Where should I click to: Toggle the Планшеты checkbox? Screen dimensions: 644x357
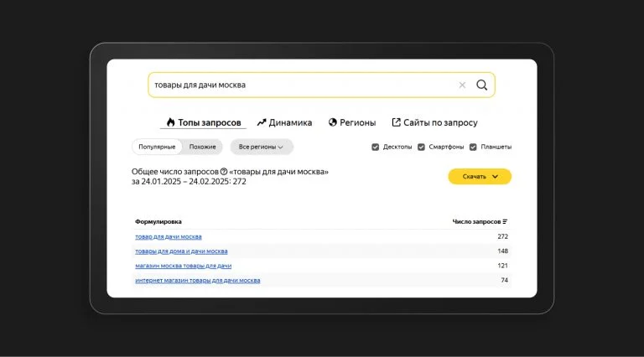pyautogui.click(x=473, y=147)
